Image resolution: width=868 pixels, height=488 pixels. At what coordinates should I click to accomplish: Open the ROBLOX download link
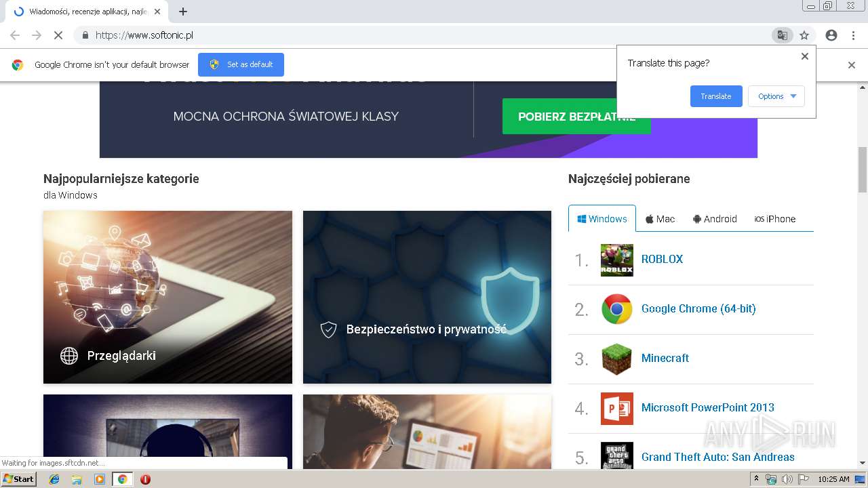pos(662,259)
